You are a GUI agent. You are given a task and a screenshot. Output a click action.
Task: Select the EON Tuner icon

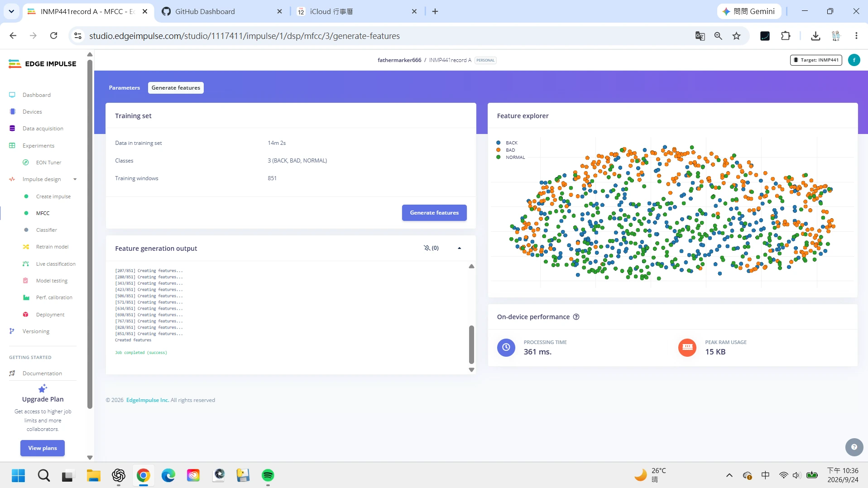tap(26, 163)
